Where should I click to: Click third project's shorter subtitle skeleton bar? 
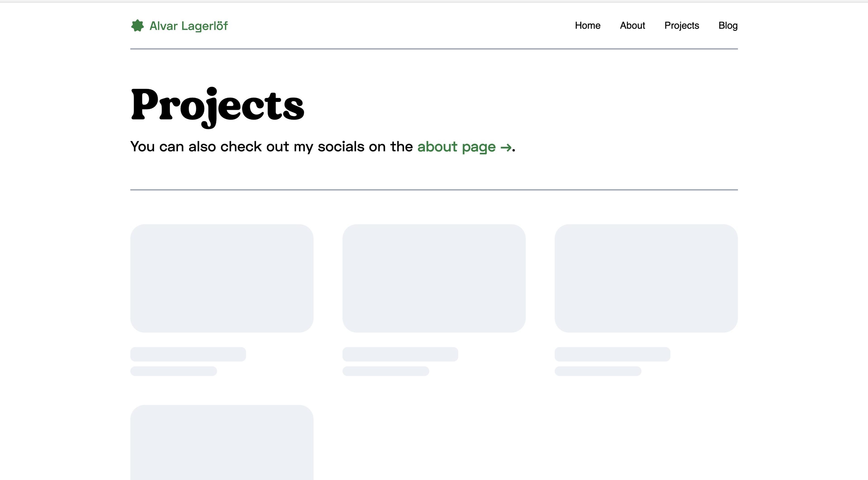(x=598, y=371)
